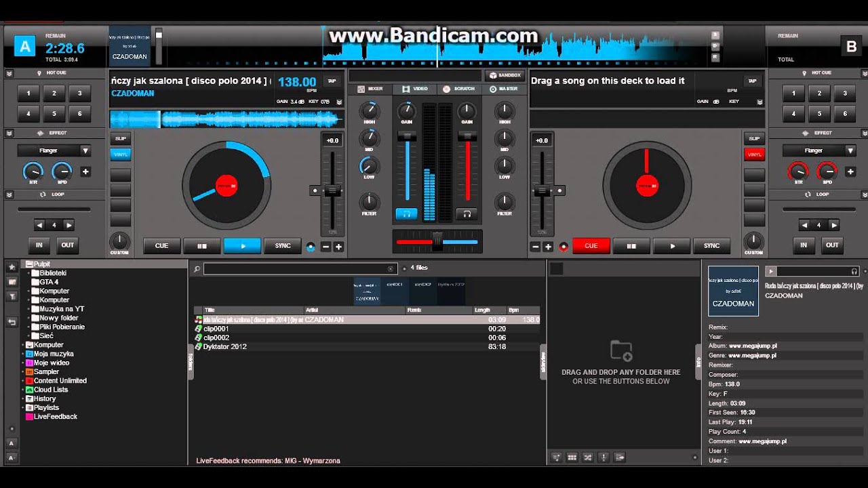Halve the loop length on deck A
This screenshot has width=868, height=488.
pos(39,225)
